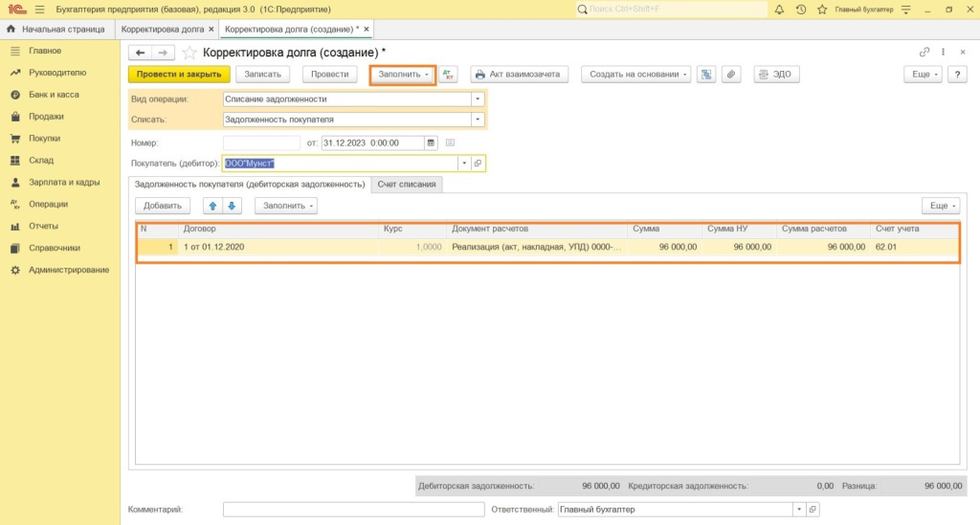Viewport: 980px width, 525px height.
Task: Click Провести и закрыть button
Action: click(179, 75)
